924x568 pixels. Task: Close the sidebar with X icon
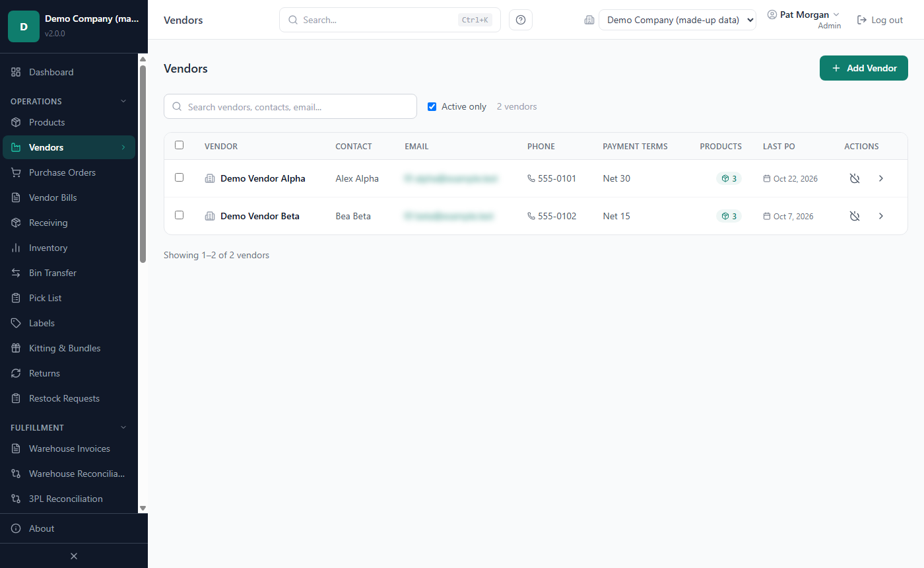(x=74, y=556)
